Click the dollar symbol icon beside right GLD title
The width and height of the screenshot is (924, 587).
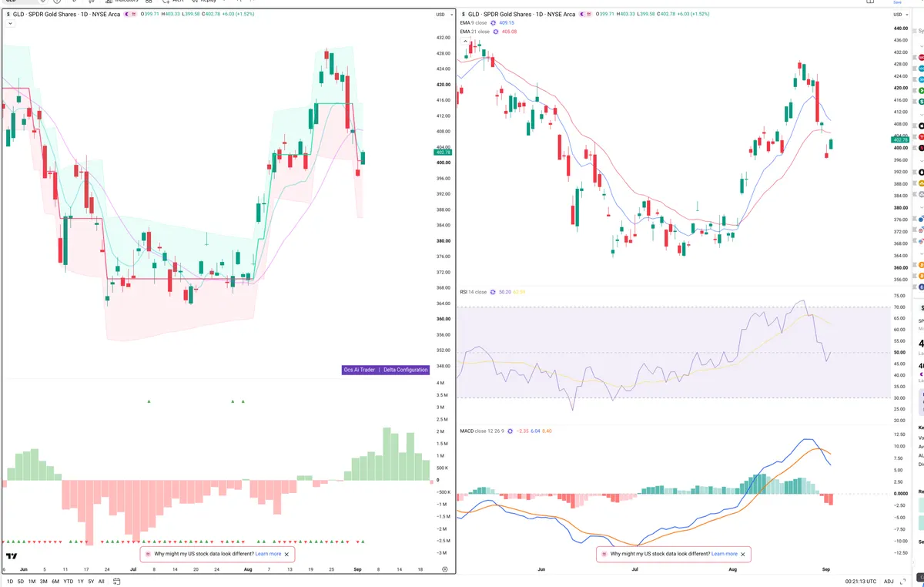(x=464, y=15)
